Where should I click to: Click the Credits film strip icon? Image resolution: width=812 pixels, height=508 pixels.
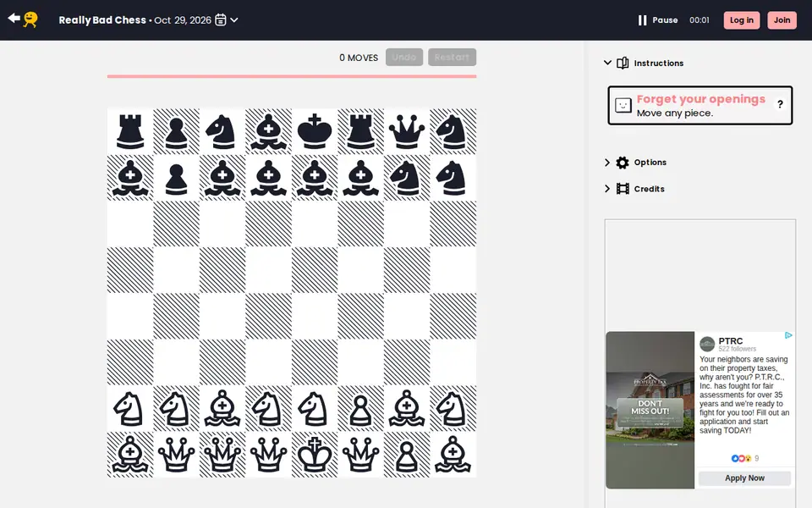623,189
